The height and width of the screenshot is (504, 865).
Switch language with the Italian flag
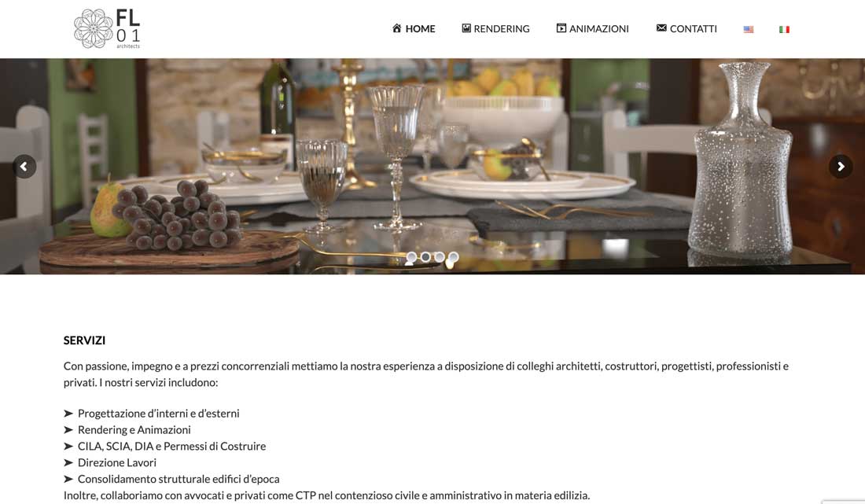784,29
